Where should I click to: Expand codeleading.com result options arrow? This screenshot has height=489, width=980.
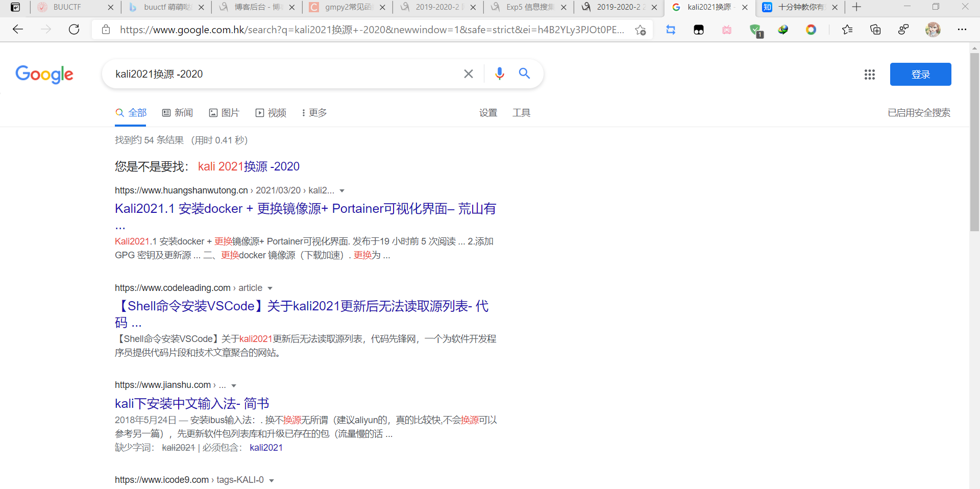pyautogui.click(x=270, y=288)
